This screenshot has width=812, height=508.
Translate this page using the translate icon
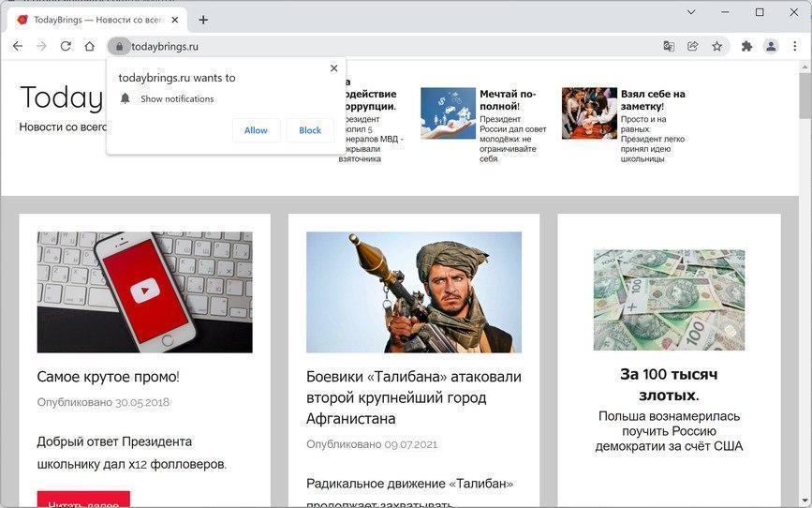pos(669,46)
